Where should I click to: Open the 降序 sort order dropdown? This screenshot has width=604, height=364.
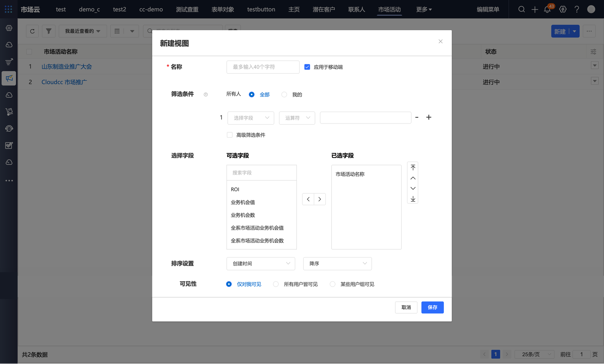(337, 264)
